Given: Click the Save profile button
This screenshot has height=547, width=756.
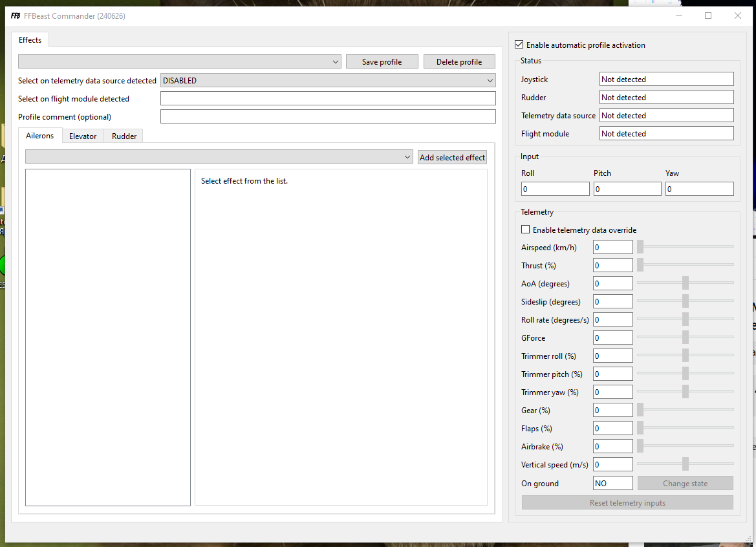Looking at the screenshot, I should tap(382, 61).
